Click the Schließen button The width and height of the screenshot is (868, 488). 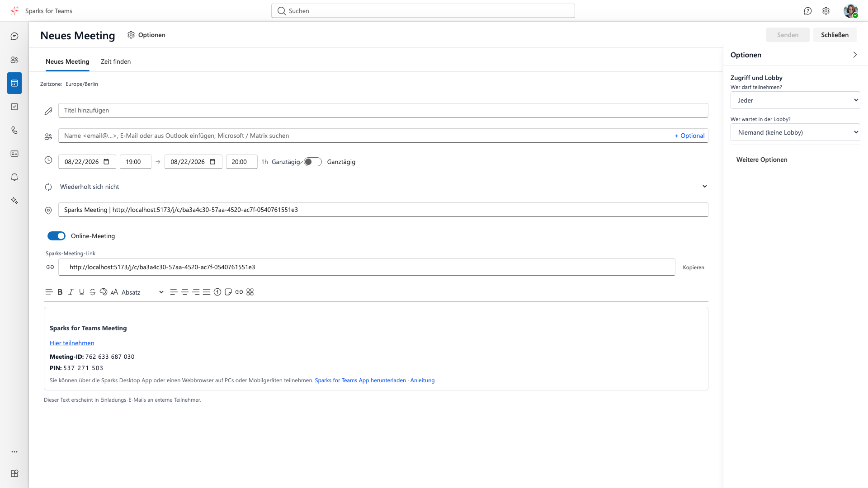pos(835,35)
